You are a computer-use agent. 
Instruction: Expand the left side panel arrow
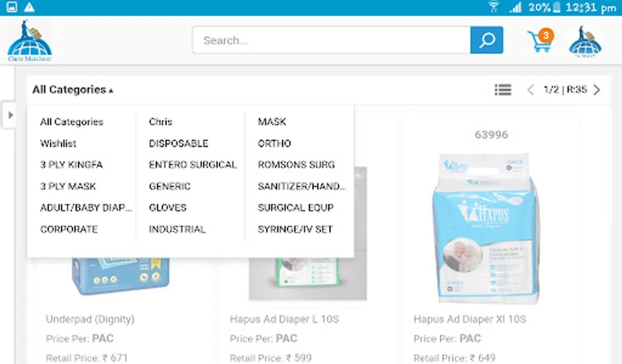10,115
